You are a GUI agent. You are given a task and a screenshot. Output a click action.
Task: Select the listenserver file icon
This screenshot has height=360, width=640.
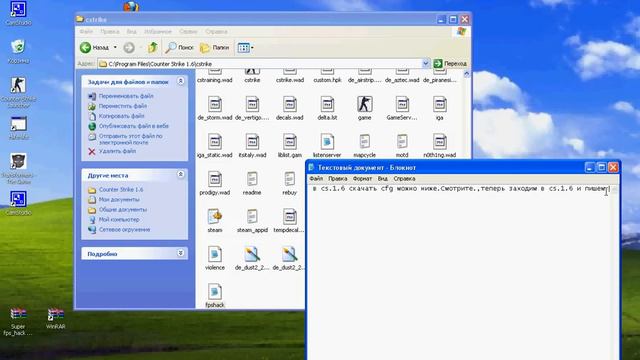click(327, 142)
